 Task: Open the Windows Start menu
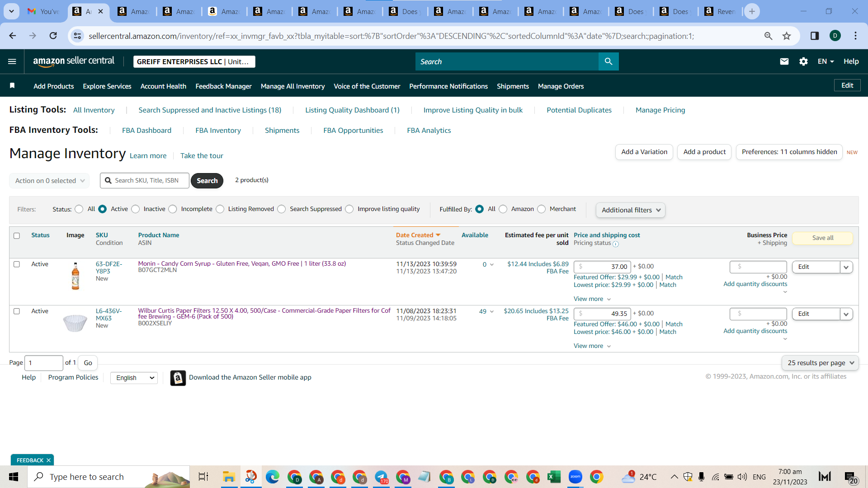[x=14, y=477]
